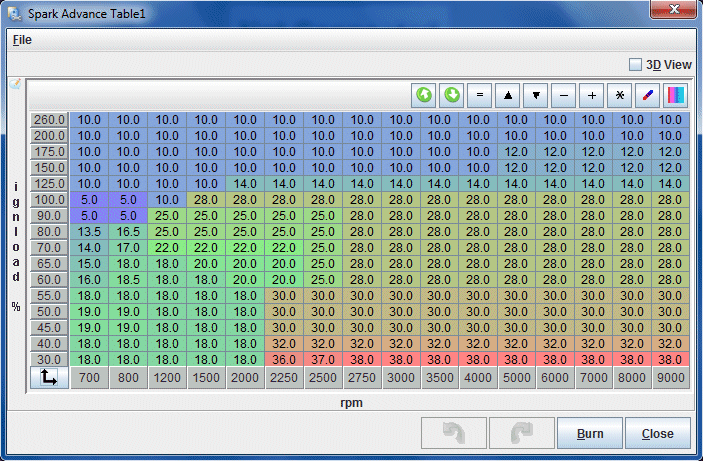The height and width of the screenshot is (461, 703).
Task: Click the note pencil icon at top-left
Action: pyautogui.click(x=15, y=84)
